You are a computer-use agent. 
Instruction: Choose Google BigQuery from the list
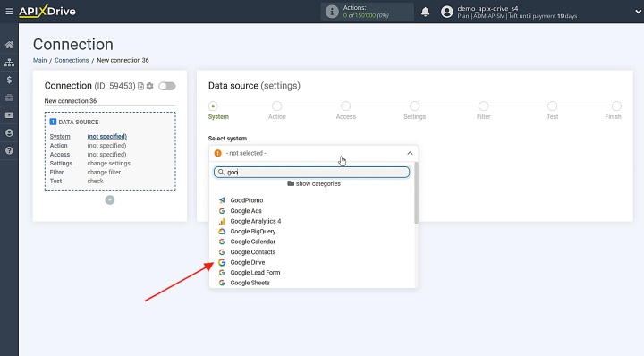(x=252, y=231)
